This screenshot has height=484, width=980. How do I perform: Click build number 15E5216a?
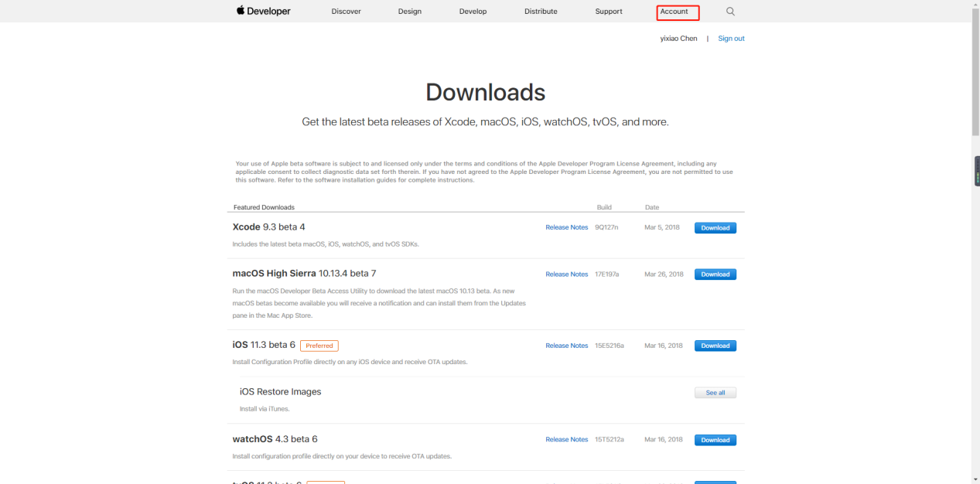pos(610,346)
